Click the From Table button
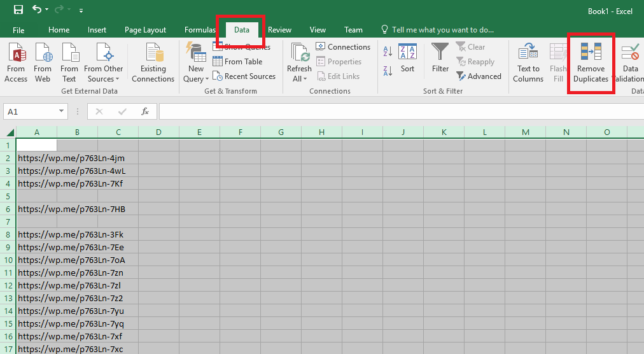644x354 pixels. (x=238, y=62)
